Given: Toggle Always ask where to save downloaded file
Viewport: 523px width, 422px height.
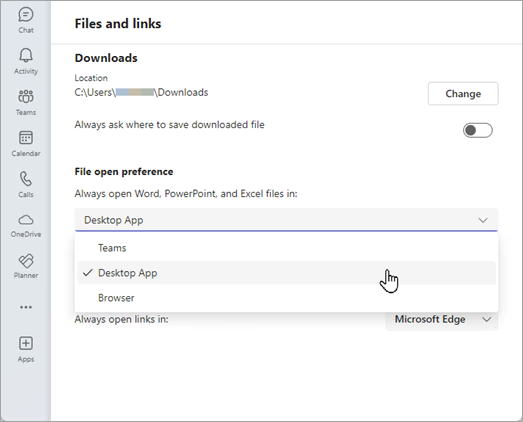Looking at the screenshot, I should [477, 130].
